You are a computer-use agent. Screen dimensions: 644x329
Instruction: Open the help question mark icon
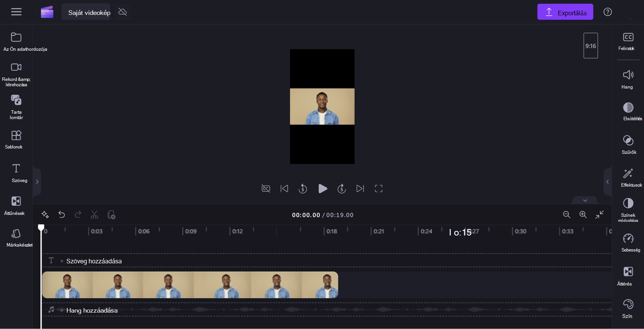[x=608, y=12]
